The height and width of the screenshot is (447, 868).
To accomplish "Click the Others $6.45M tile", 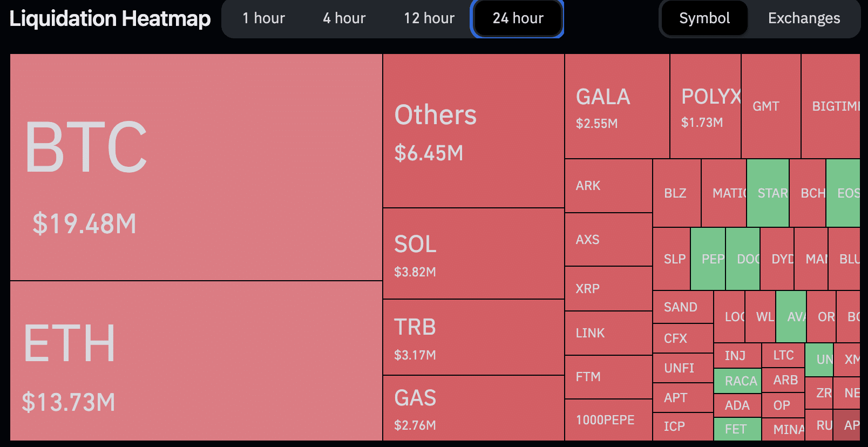I will click(473, 131).
